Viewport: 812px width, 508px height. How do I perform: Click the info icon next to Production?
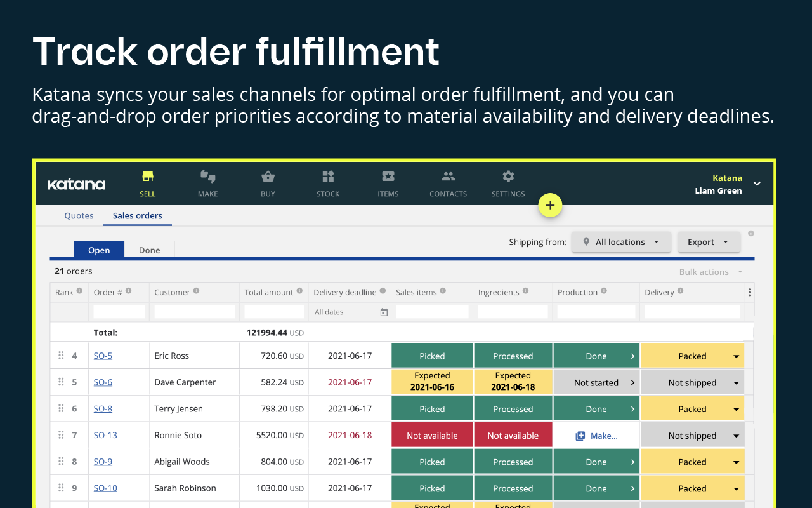tap(604, 291)
